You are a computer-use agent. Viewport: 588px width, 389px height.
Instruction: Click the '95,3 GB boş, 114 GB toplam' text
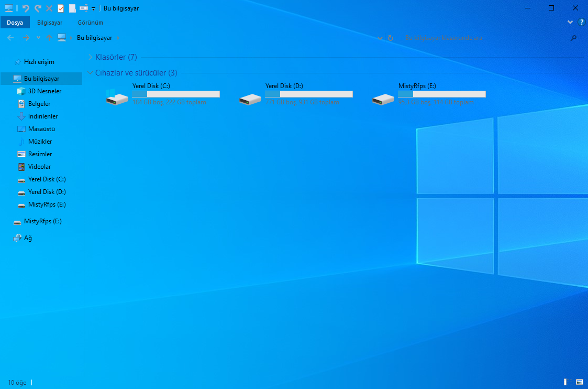pyautogui.click(x=436, y=102)
